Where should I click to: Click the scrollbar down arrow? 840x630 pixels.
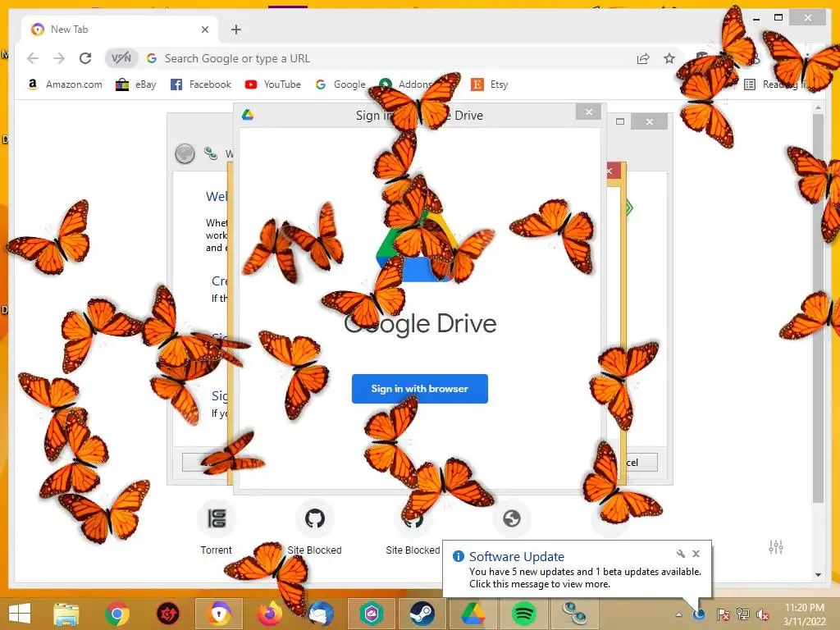pyautogui.click(x=818, y=575)
